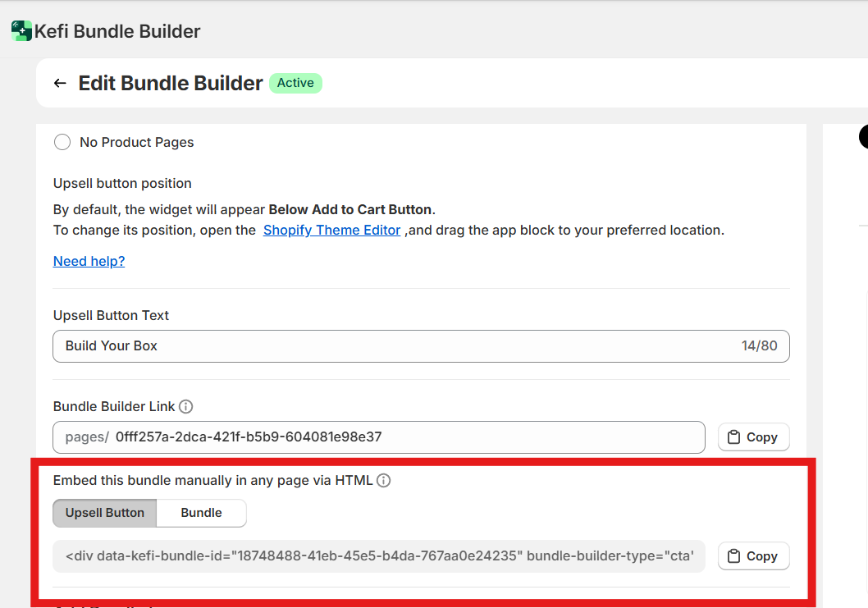Click the data-kefi-bundle-id HTML snippet box
The width and height of the screenshot is (868, 608).
(379, 556)
